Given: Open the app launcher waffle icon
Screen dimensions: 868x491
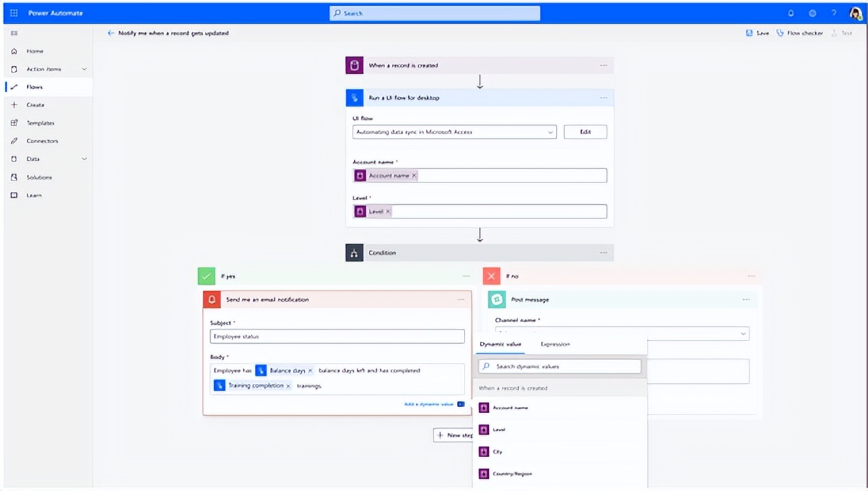Looking at the screenshot, I should coord(14,13).
